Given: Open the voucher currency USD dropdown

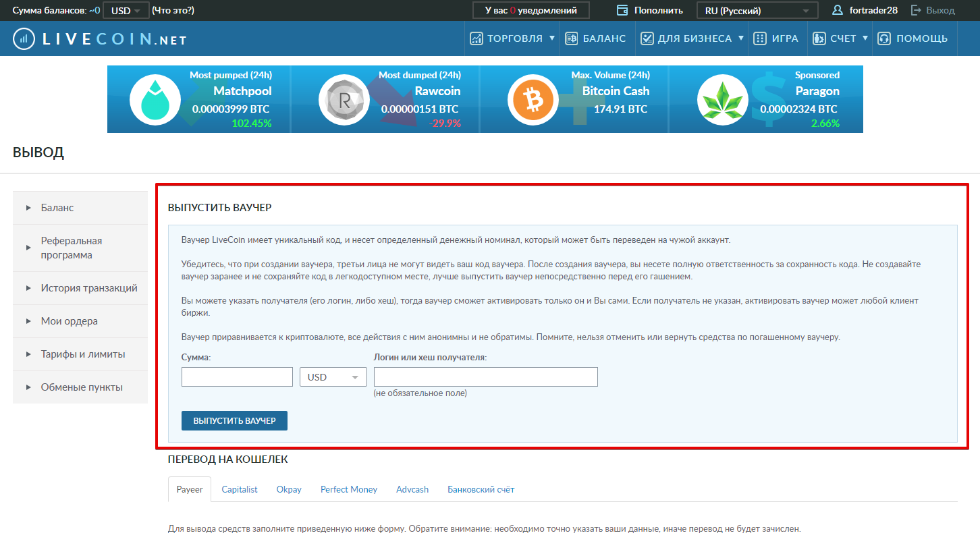Looking at the screenshot, I should point(333,377).
